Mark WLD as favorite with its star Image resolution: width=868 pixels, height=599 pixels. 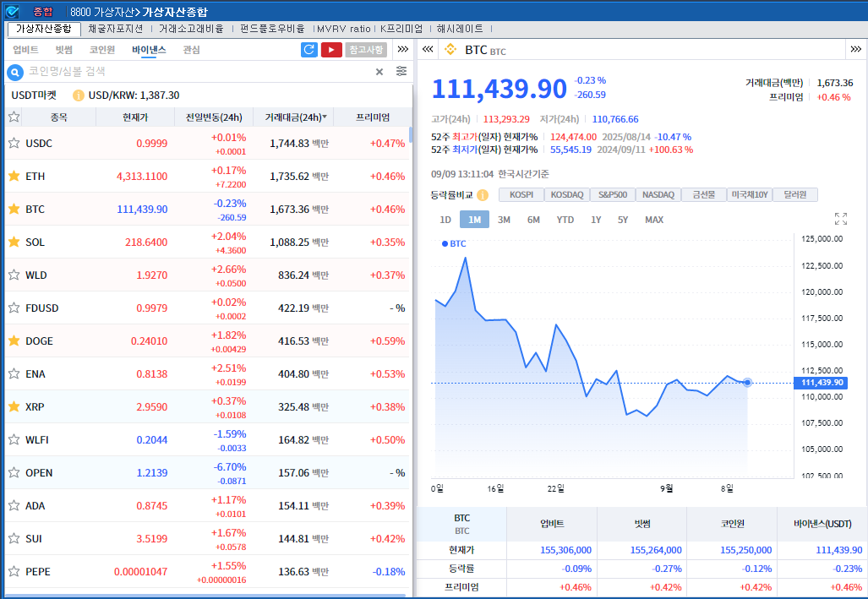tap(14, 275)
